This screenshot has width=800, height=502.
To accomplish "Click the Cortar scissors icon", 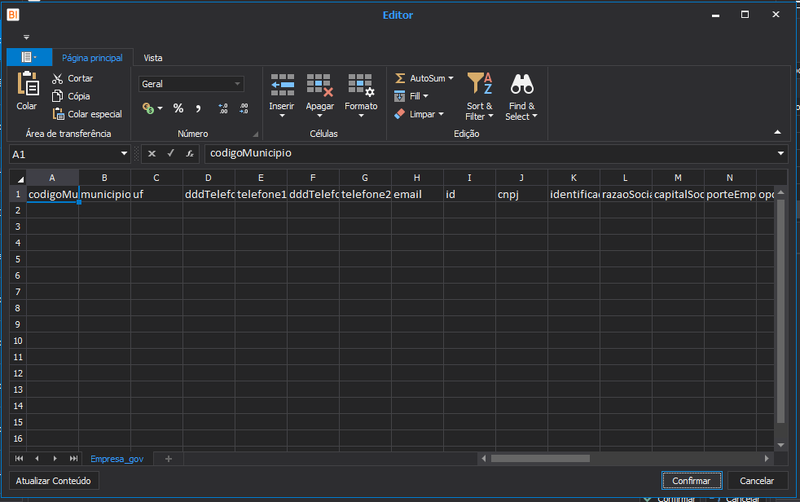I will click(x=58, y=79).
